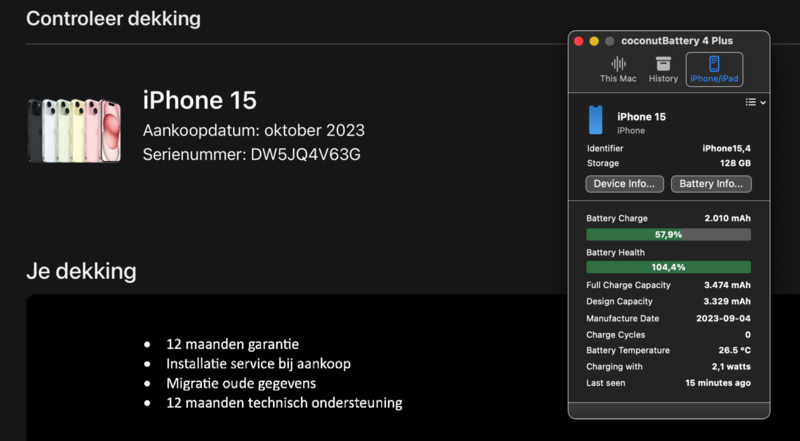Click the Manufacture Date value 2023-09-04
The height and width of the screenshot is (441, 800).
tap(723, 318)
